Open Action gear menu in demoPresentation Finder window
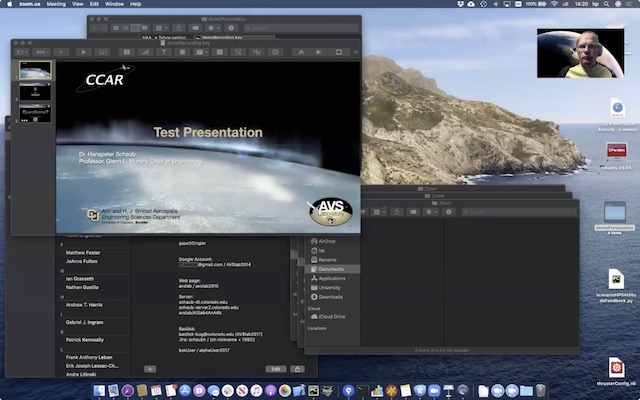Viewport: 640px width, 400px height. [213, 28]
